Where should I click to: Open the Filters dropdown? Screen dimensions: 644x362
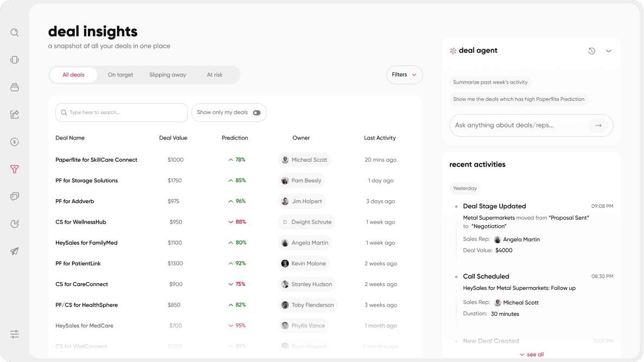pyautogui.click(x=404, y=75)
